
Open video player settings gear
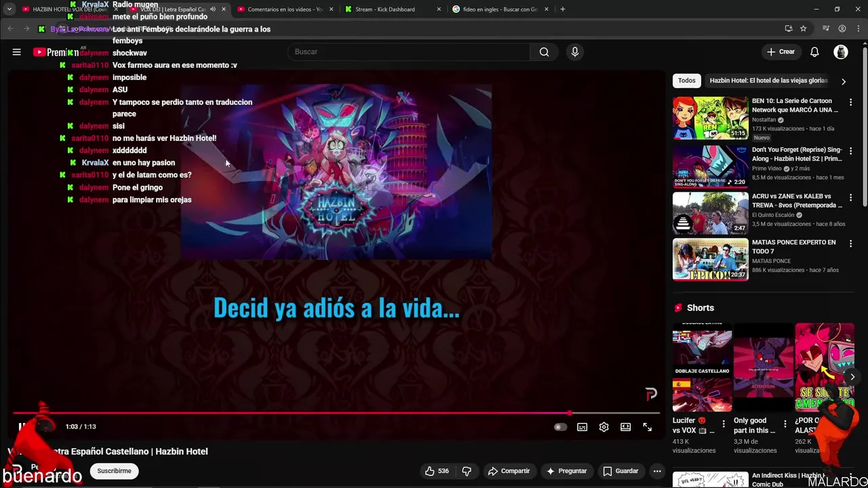coord(604,427)
